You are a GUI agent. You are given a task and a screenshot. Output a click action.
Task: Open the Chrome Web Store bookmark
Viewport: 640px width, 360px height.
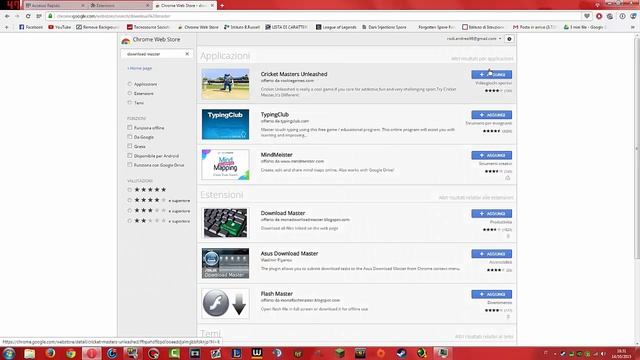(198, 27)
